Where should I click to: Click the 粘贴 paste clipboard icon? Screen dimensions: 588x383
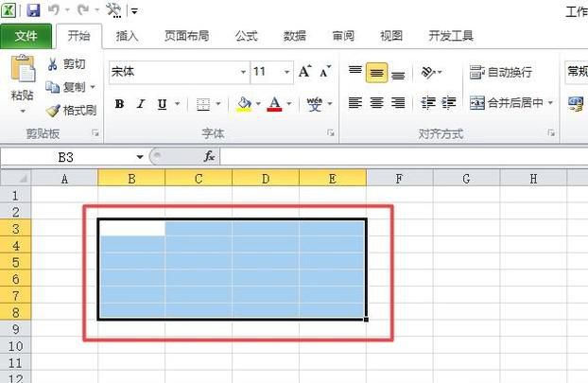coord(23,68)
